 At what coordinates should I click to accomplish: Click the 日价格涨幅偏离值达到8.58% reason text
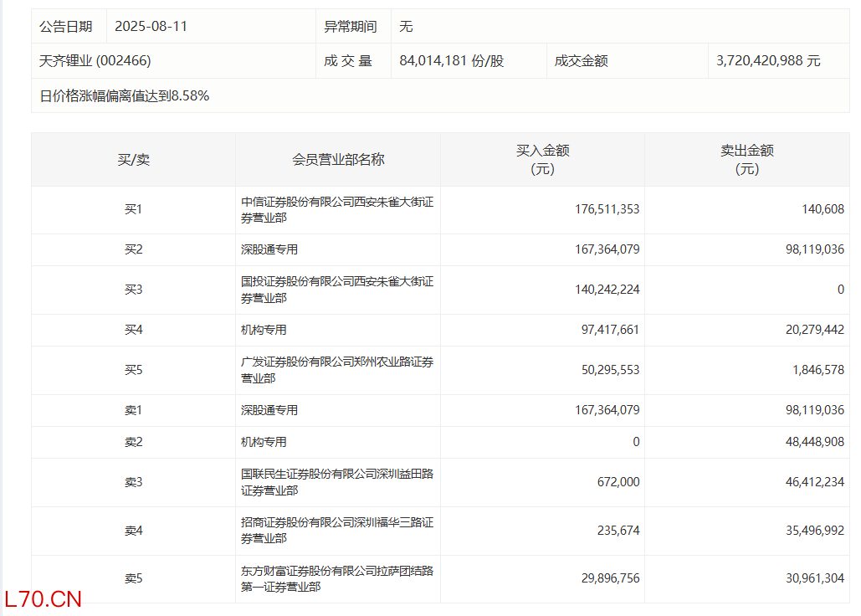(x=125, y=96)
